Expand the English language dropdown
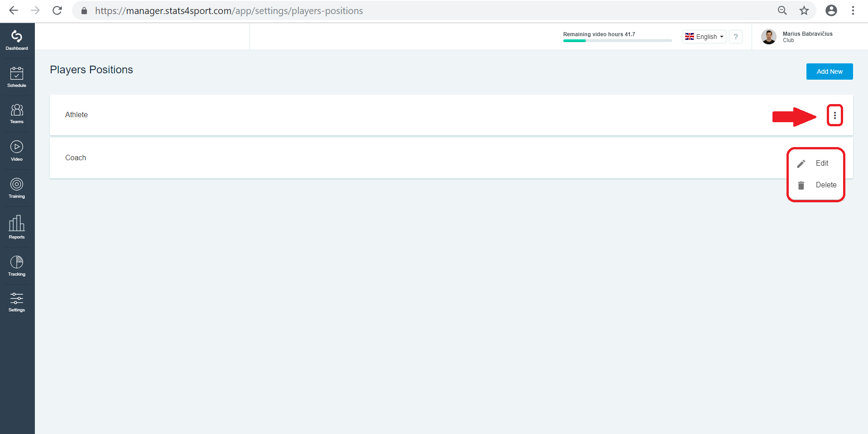 tap(704, 37)
